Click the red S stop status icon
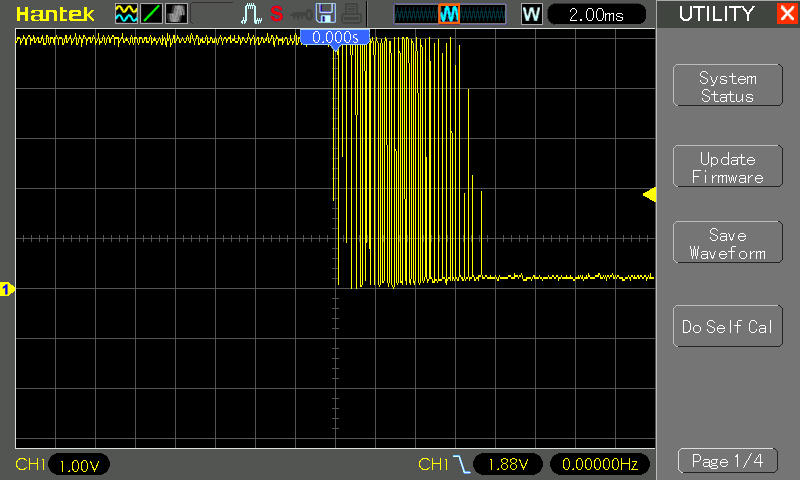Screen dimensions: 800x480 [277, 14]
